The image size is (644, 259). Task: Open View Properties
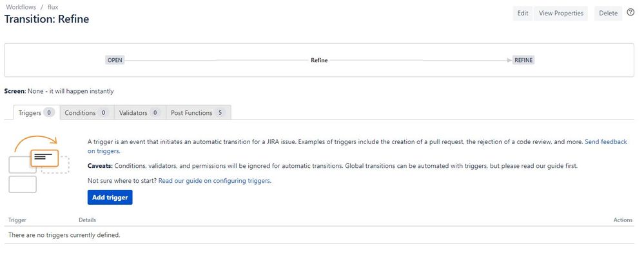561,13
